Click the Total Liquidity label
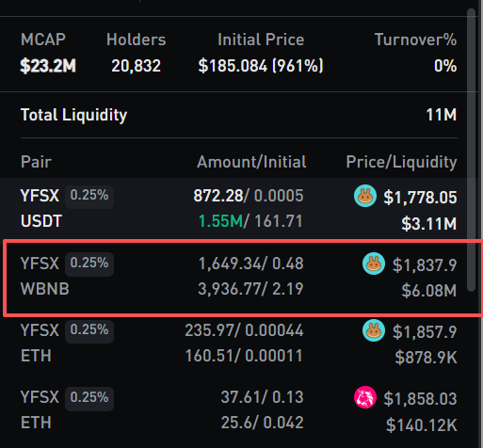The height and width of the screenshot is (448, 483). [73, 115]
